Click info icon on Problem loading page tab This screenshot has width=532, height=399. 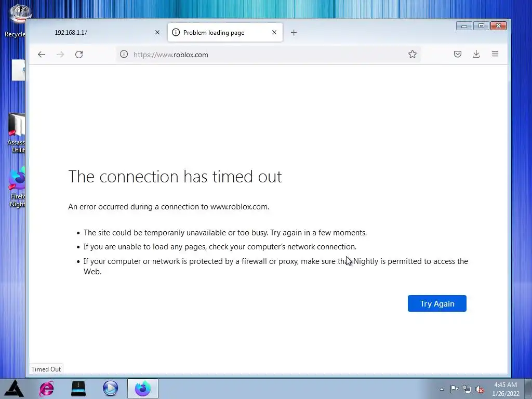(x=176, y=32)
